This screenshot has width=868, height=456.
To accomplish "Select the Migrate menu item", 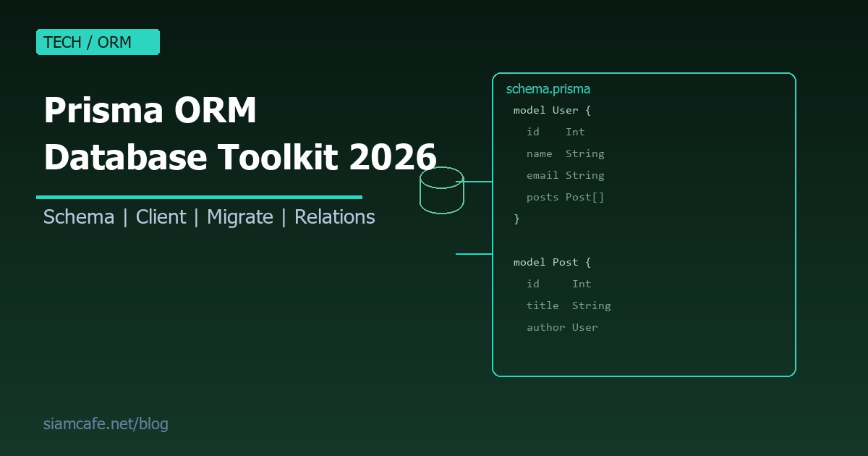I will (x=240, y=216).
